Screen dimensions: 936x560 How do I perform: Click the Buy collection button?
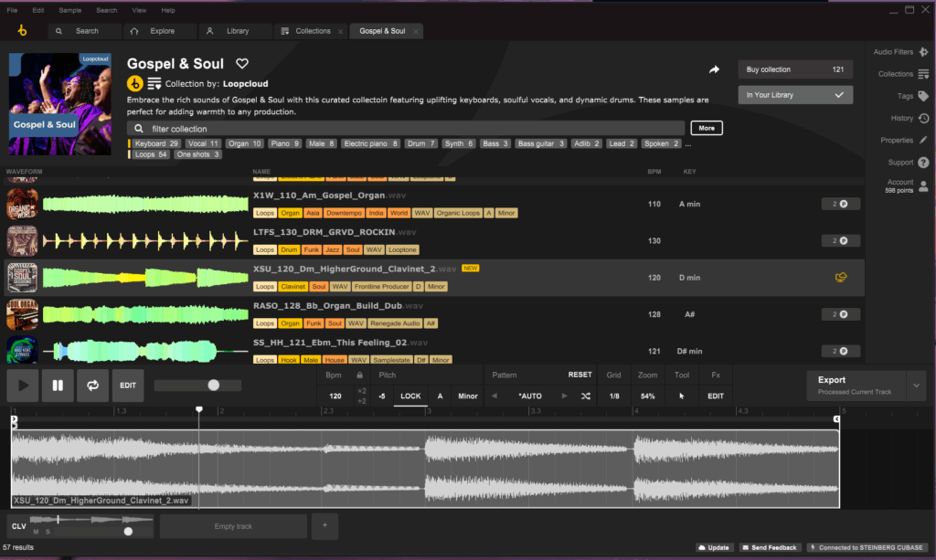794,69
